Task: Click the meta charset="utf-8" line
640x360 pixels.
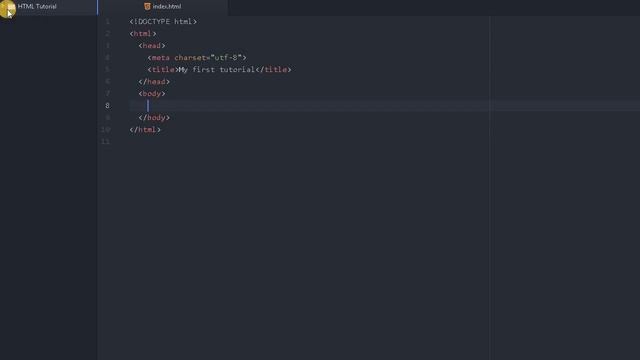Action: 197,58
